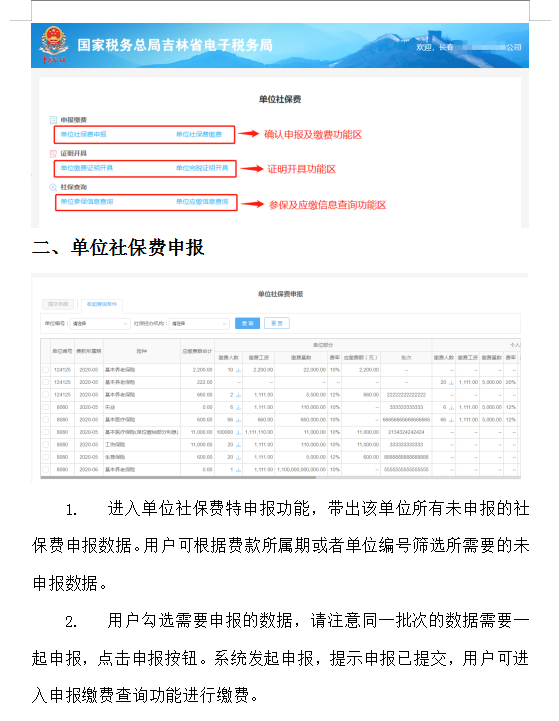This screenshot has height=721, width=559.
Task: Click the 1,111,110.00 wage cell
Action: (259, 432)
